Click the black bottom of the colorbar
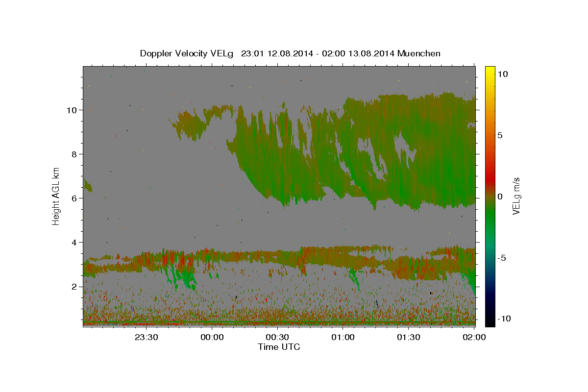Screen dimensions: 588x392 [490, 318]
